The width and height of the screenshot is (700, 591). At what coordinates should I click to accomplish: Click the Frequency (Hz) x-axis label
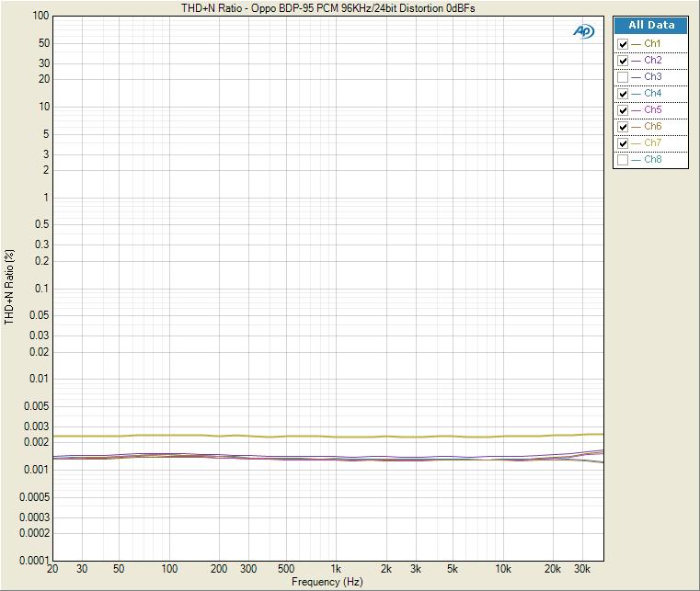pyautogui.click(x=328, y=582)
